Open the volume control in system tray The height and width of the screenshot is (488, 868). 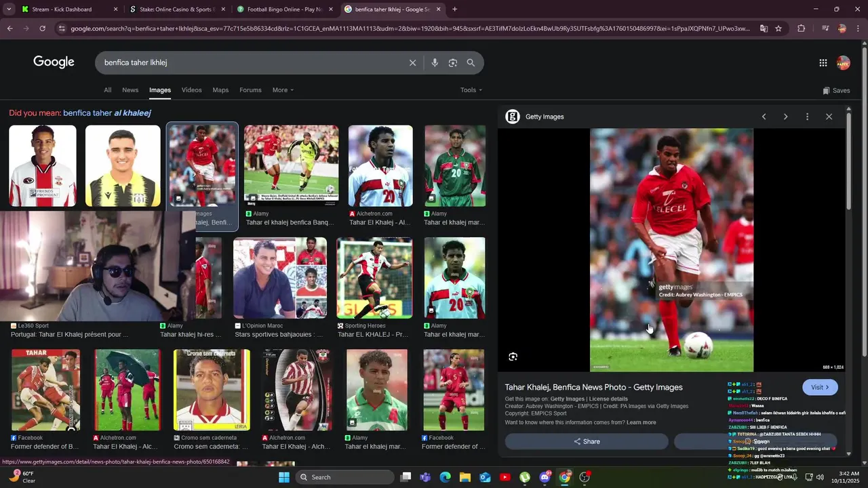(x=820, y=477)
